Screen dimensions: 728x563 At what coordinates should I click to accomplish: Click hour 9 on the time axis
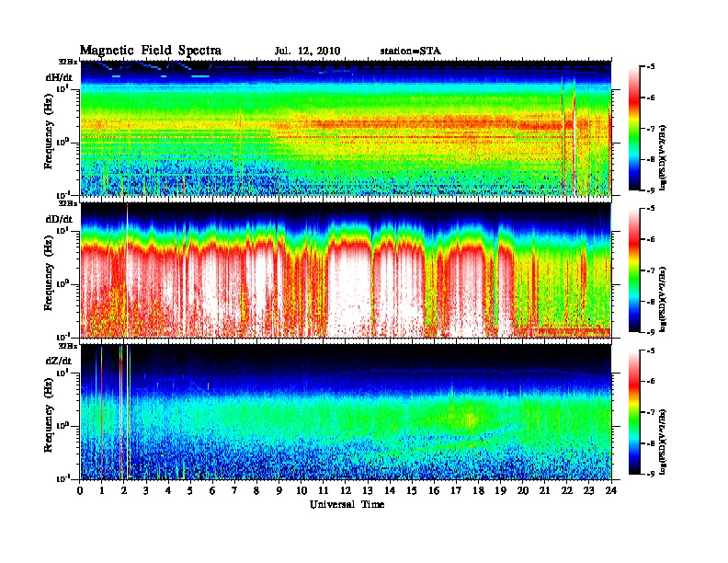pyautogui.click(x=279, y=490)
